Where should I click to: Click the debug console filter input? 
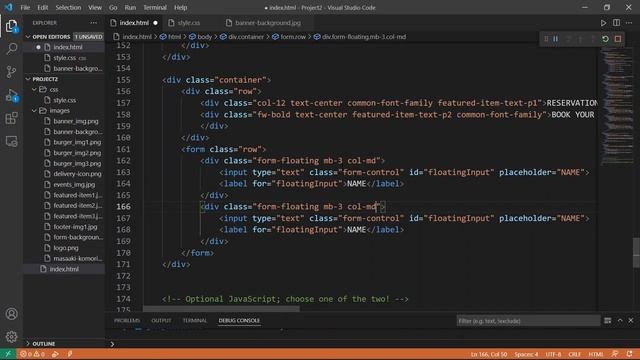click(x=528, y=321)
